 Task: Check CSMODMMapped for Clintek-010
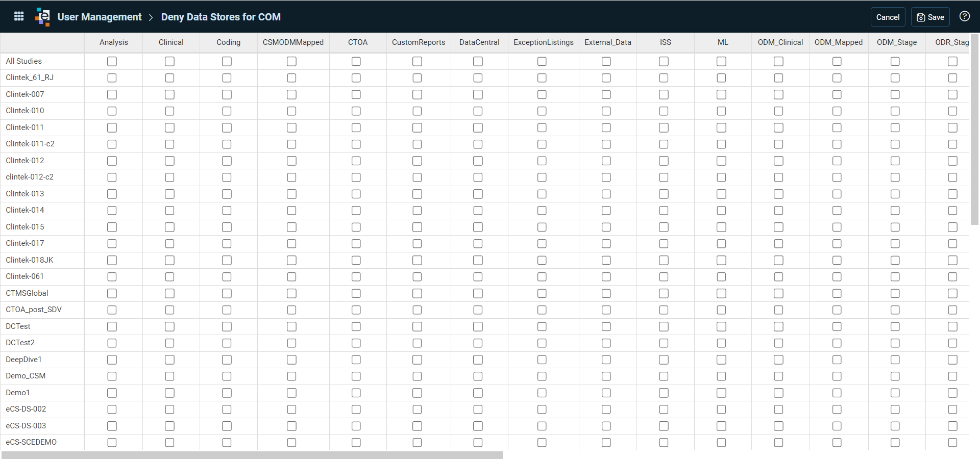tap(291, 111)
